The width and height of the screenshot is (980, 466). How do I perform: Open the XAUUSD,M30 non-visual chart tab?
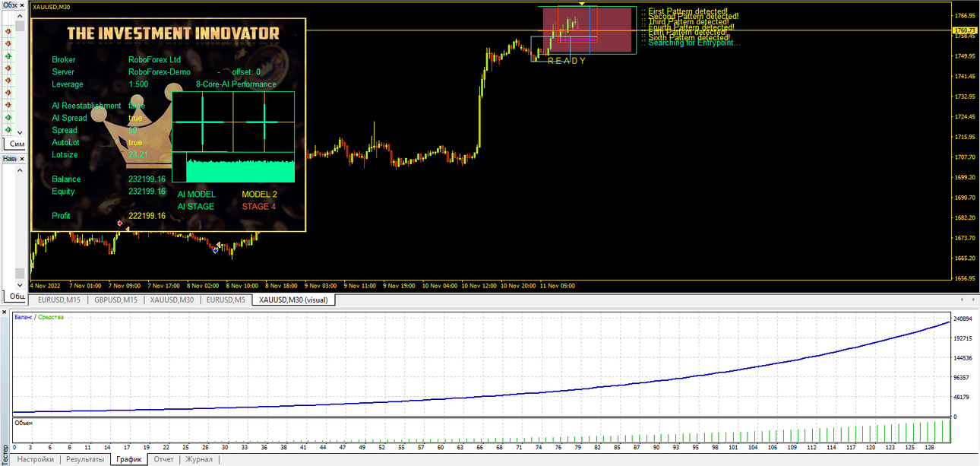coord(172,300)
